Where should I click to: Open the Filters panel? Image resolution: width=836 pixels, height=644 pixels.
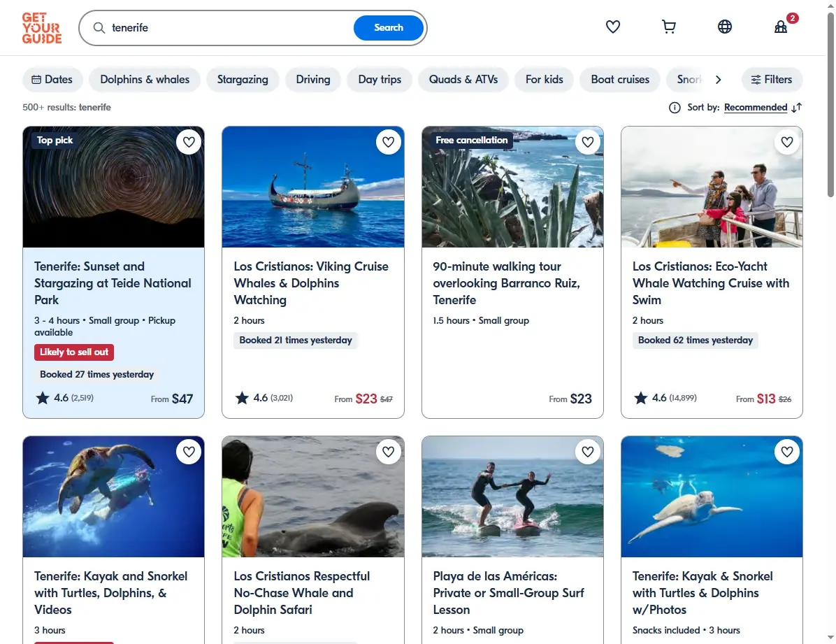tap(772, 80)
